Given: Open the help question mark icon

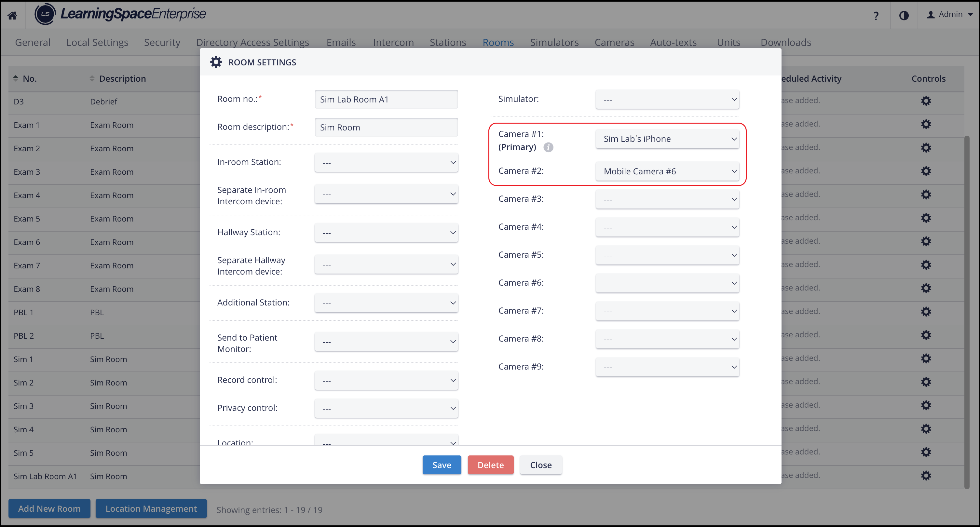Looking at the screenshot, I should [876, 16].
